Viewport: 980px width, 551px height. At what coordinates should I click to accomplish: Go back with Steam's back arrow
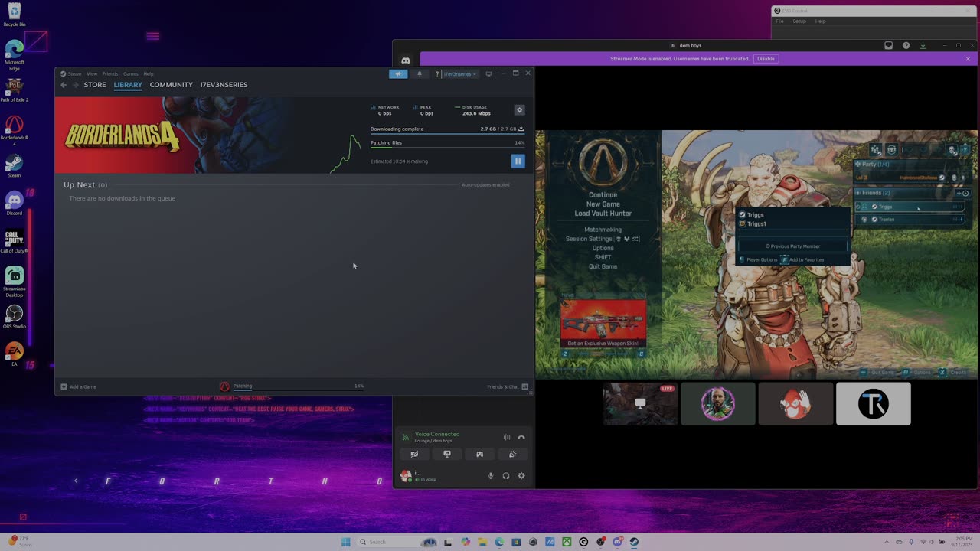click(x=64, y=85)
